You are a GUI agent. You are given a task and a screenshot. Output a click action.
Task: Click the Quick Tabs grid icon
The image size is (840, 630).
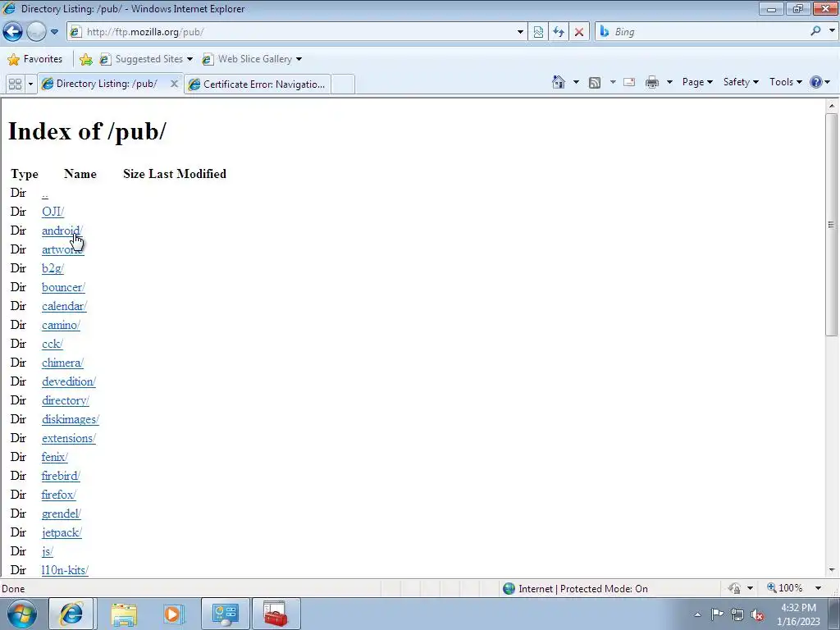coord(15,84)
